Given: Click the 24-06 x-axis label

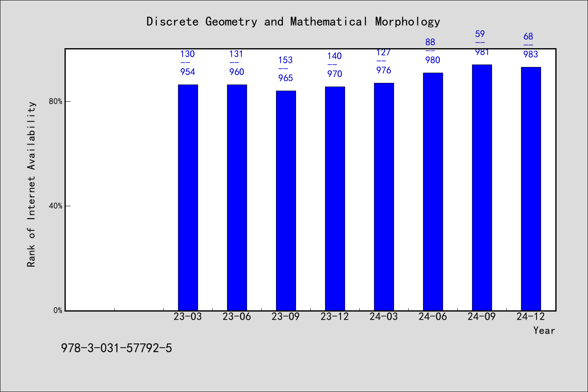Looking at the screenshot, I should pos(433,316).
